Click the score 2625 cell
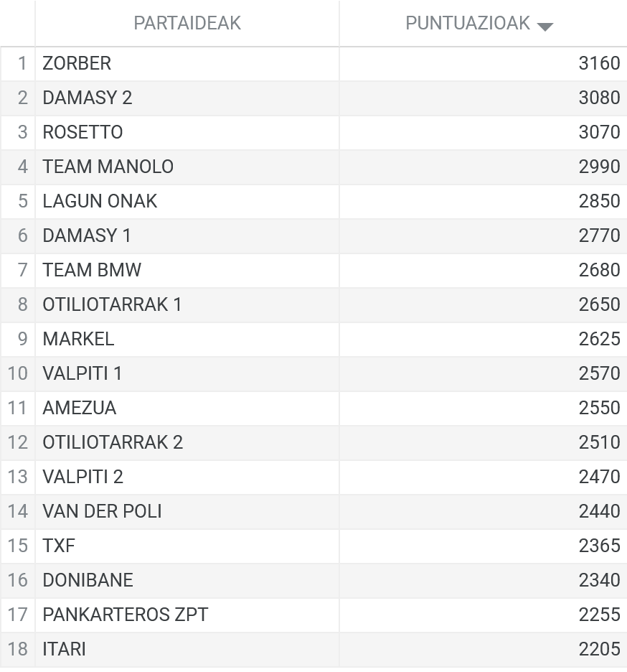The height and width of the screenshot is (672, 627). coord(483,339)
